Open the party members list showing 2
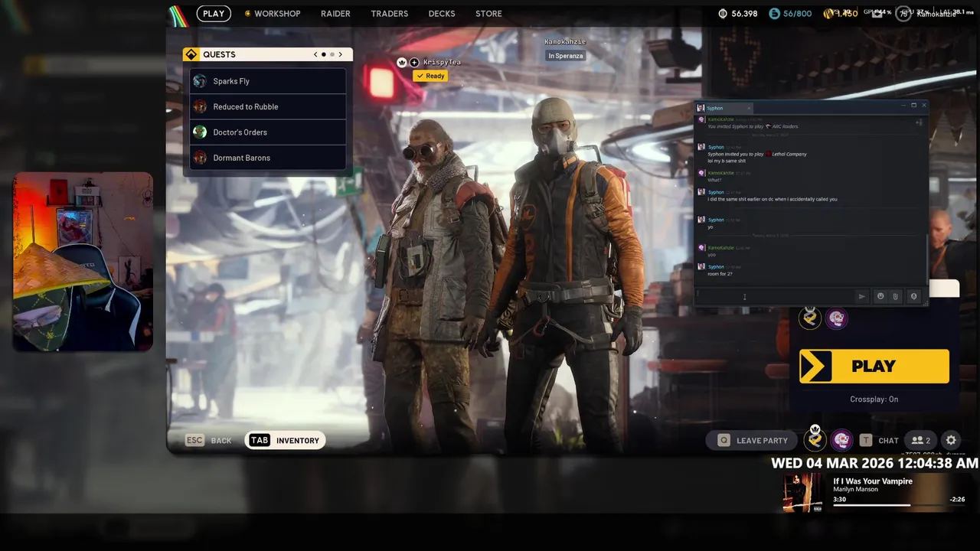The width and height of the screenshot is (980, 551). 921,440
